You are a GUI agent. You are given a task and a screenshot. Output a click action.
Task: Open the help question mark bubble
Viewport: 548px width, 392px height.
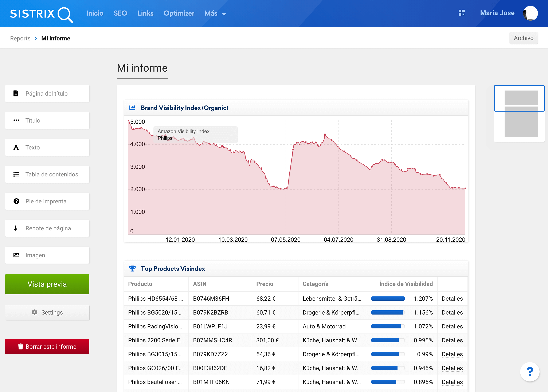tap(530, 372)
